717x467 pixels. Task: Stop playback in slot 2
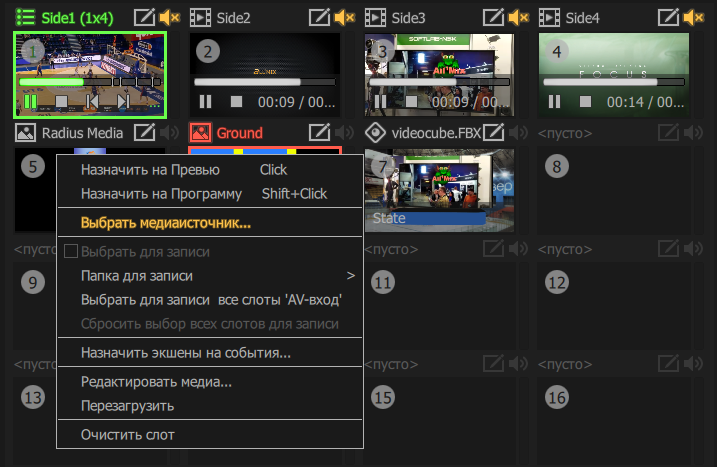pyautogui.click(x=236, y=101)
